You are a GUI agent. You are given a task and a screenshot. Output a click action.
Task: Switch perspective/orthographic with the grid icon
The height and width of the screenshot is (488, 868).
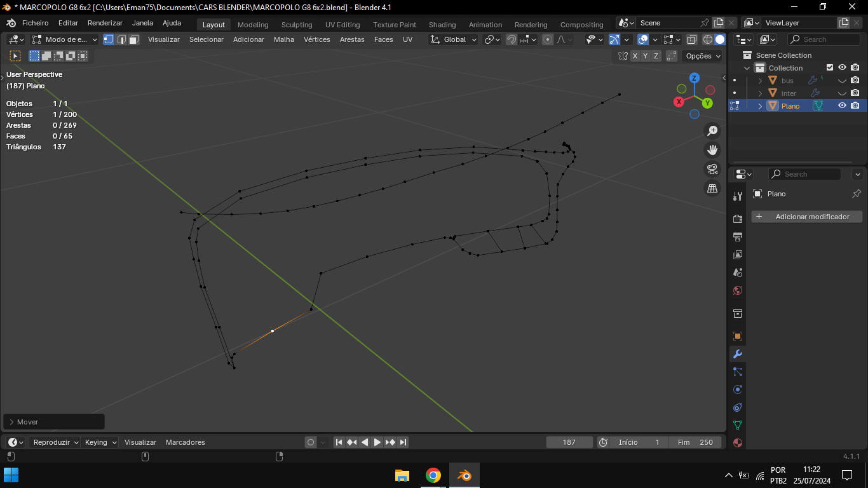pos(712,188)
